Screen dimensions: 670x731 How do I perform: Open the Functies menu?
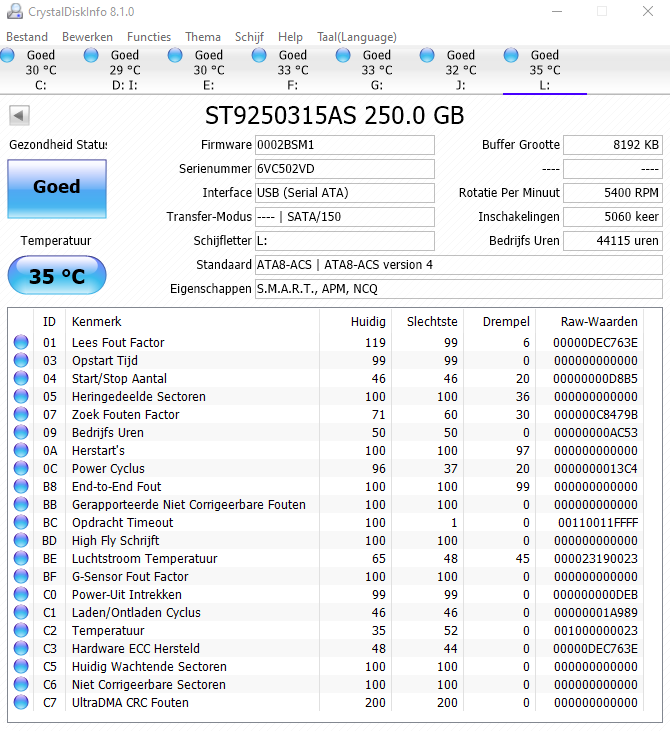click(149, 37)
